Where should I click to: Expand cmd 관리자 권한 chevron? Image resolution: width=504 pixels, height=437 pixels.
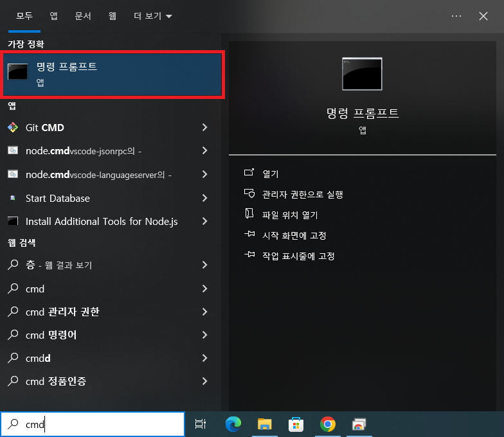pos(204,312)
